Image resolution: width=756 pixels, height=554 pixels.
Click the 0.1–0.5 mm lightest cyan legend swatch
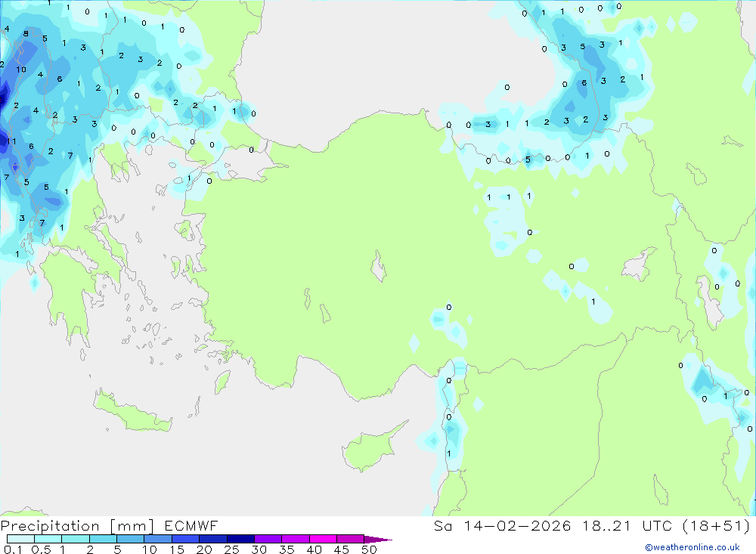click(x=20, y=539)
